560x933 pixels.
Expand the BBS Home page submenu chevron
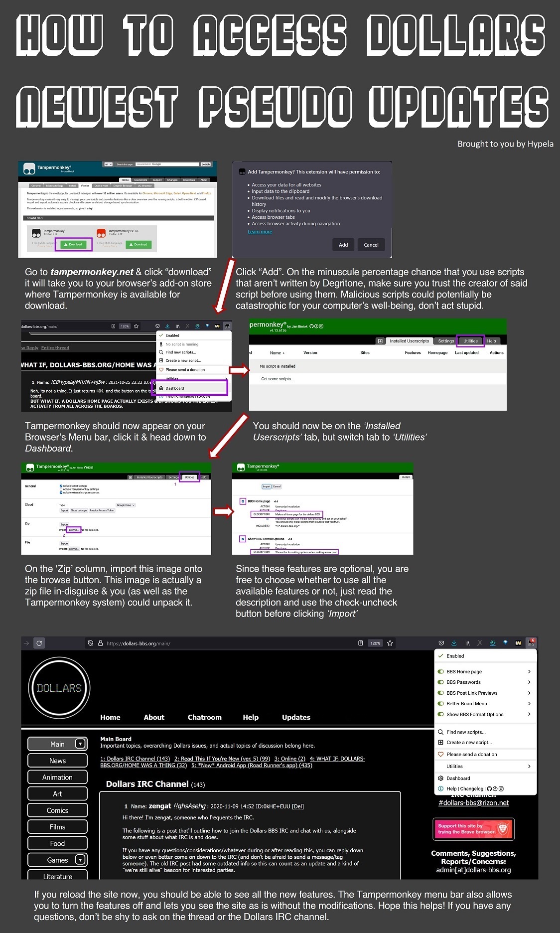[529, 671]
